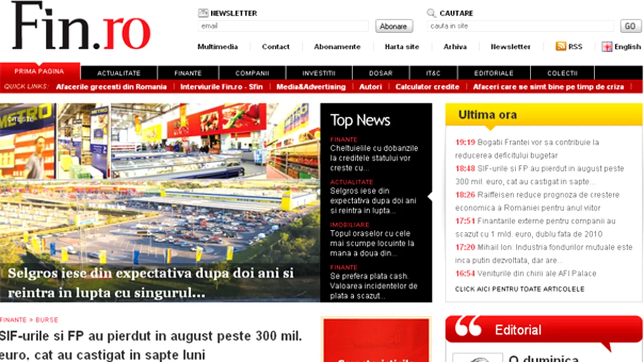The image size is (644, 362).
Task: Open 16:54 item Veniturile din chirii AFI Palace
Action: tap(526, 274)
